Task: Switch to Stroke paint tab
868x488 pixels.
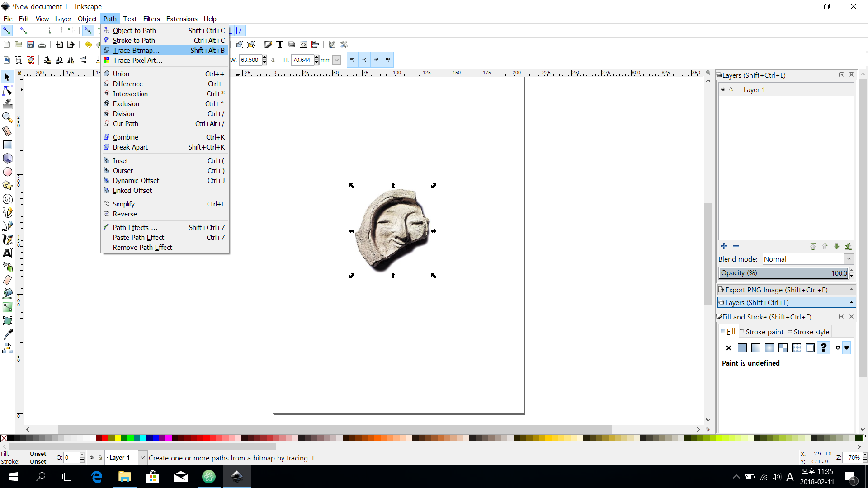Action: (762, 332)
